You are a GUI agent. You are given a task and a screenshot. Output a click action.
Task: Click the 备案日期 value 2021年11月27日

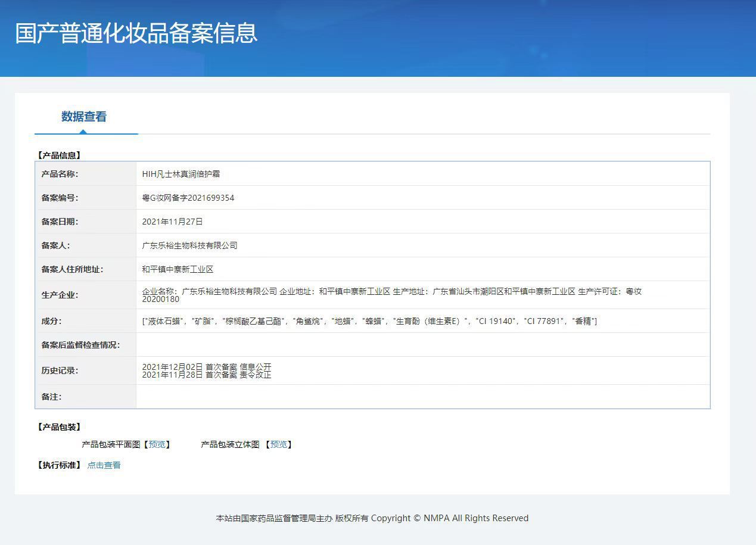point(173,222)
